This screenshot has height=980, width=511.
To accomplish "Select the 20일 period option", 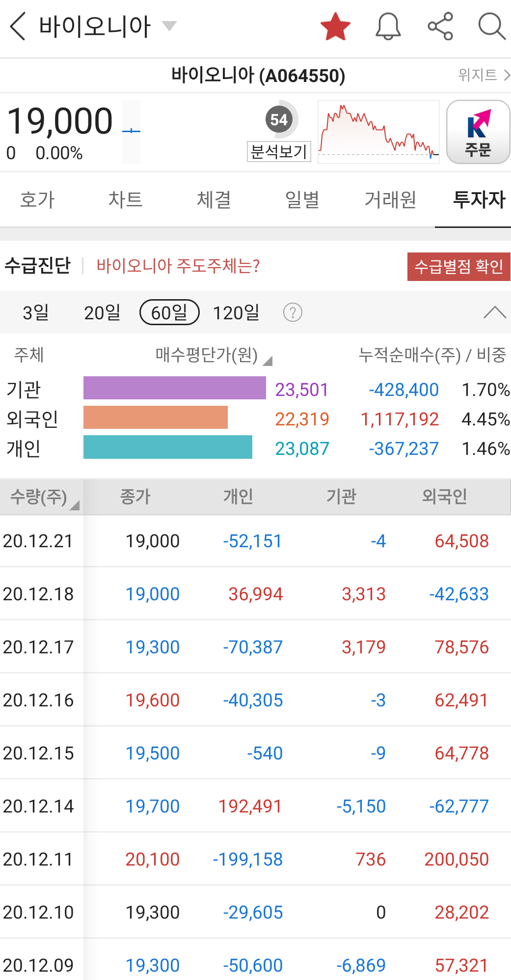I will click(102, 312).
